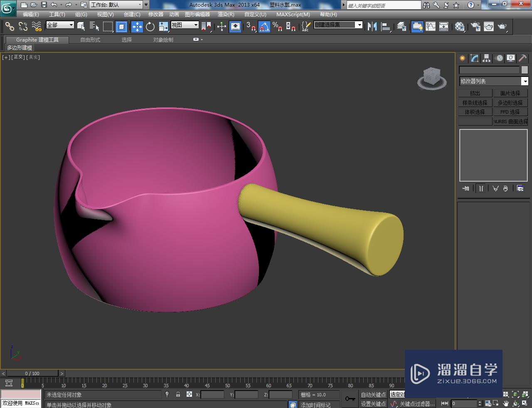The image size is (532, 408).
Task: Click the 设置关键点 button
Action: (x=373, y=404)
